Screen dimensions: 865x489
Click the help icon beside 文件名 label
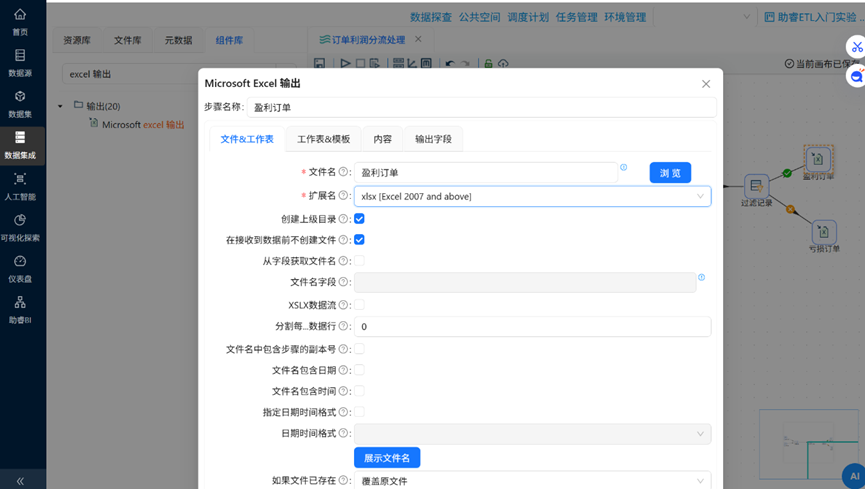click(343, 172)
